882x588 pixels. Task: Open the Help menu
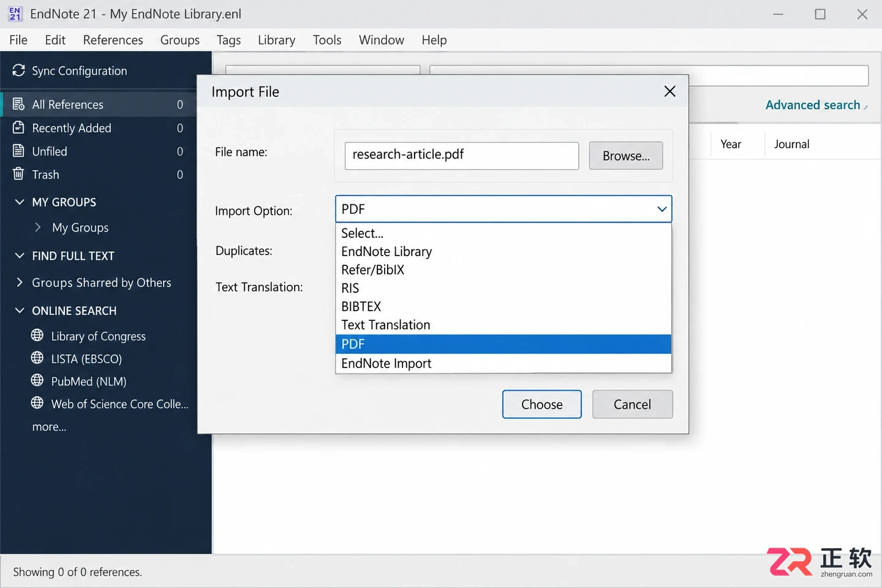(x=434, y=40)
